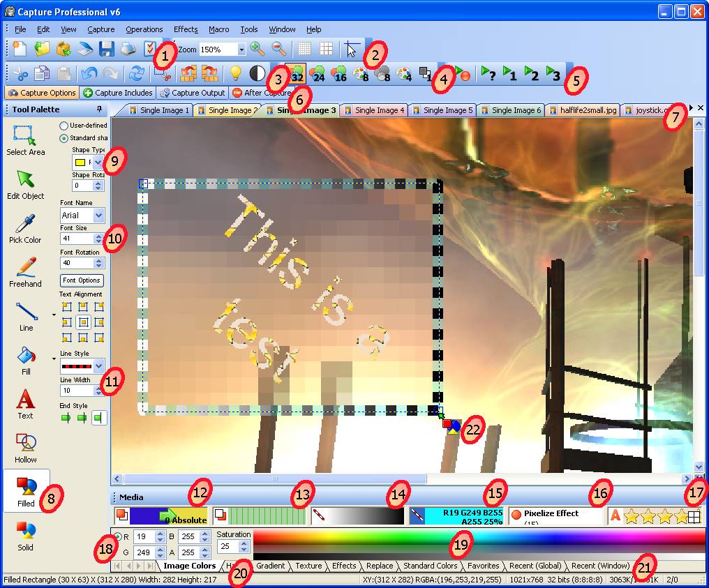Open the Macro menu
709x588 pixels.
tap(219, 29)
